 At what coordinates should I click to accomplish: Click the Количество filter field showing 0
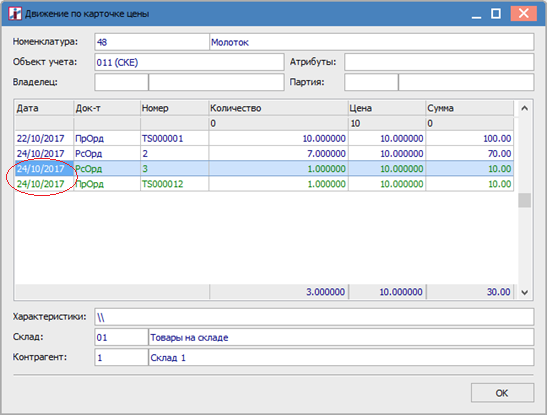[278, 123]
